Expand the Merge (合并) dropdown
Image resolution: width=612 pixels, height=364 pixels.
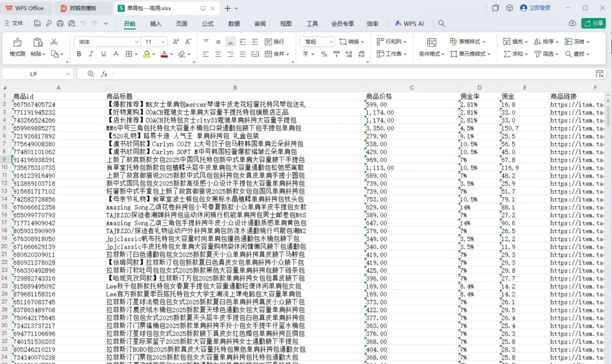pos(287,54)
